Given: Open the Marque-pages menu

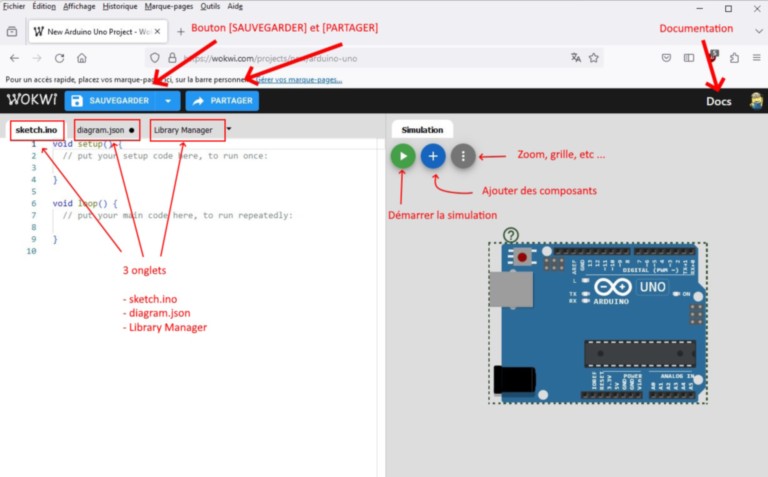Looking at the screenshot, I should coord(168,6).
